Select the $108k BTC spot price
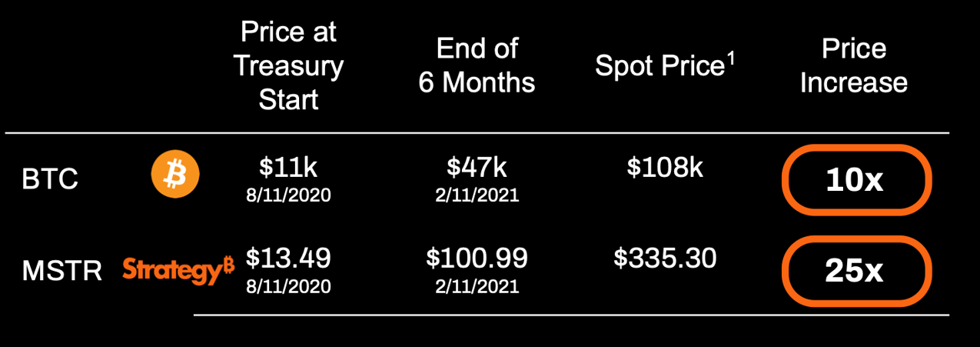Screen dimensions: 980x347 [665, 166]
